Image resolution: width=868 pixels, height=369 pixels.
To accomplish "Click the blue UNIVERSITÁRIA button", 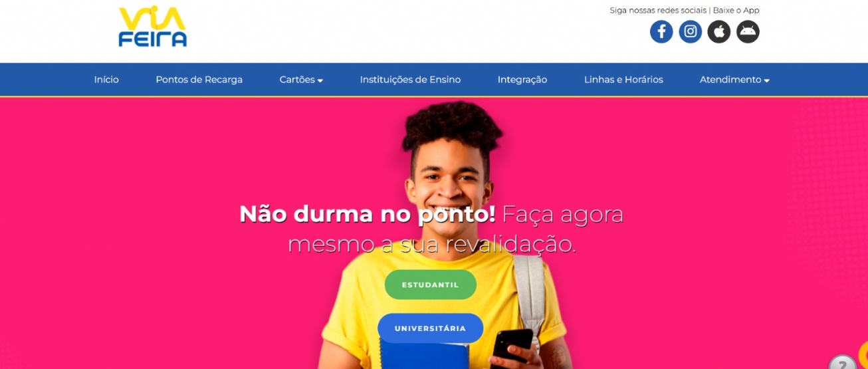I will tap(431, 328).
